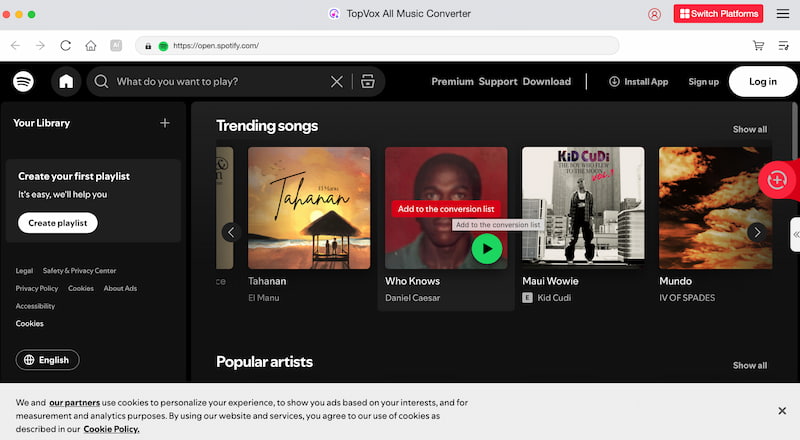Click the Maui Wowie song title

pyautogui.click(x=550, y=281)
